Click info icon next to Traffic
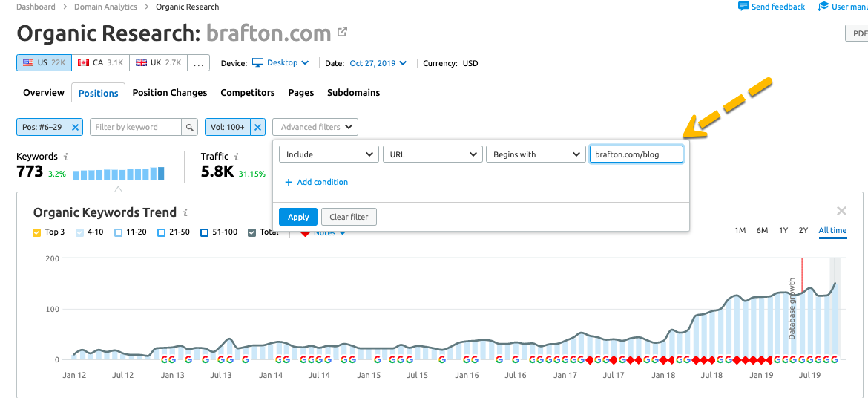868x398 pixels. [237, 157]
